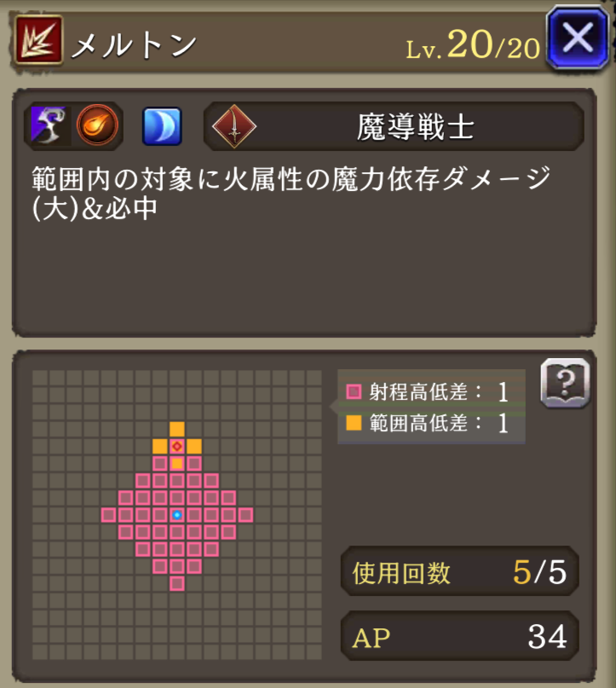Viewport: 616px width, 688px height.
Task: Select the 魔導戦士 job label bar
Action: [x=394, y=126]
